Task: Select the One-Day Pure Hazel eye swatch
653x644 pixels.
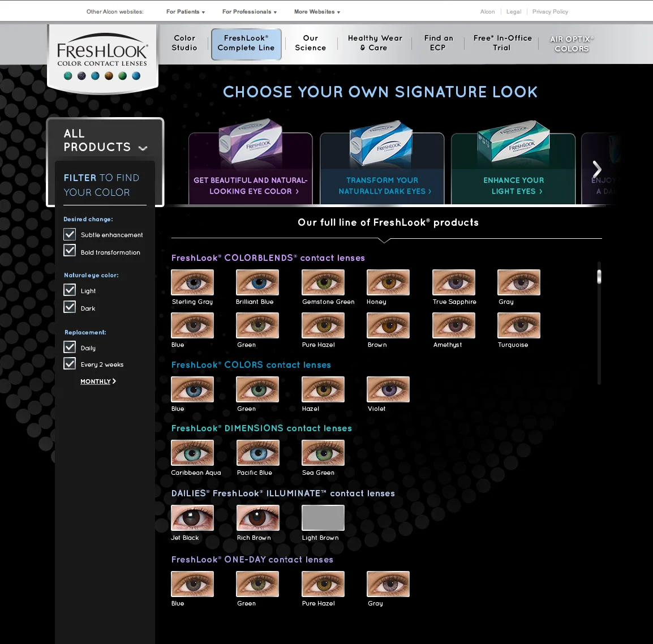Action: [x=323, y=584]
